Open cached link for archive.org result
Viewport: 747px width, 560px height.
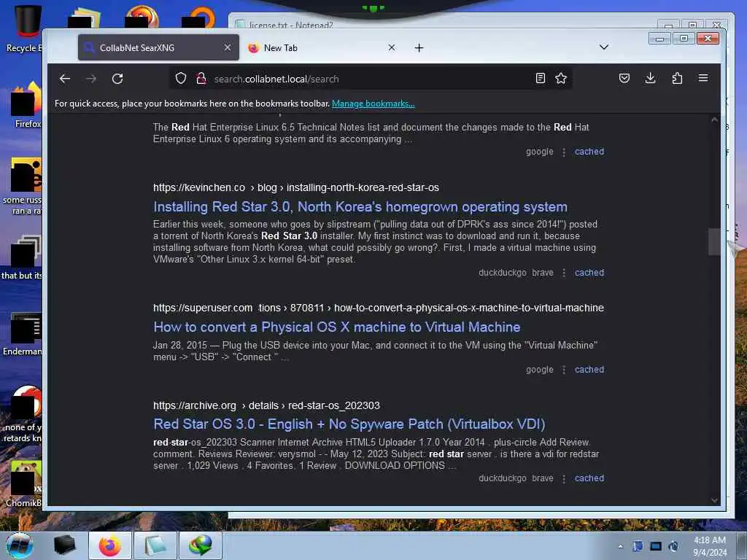(589, 478)
